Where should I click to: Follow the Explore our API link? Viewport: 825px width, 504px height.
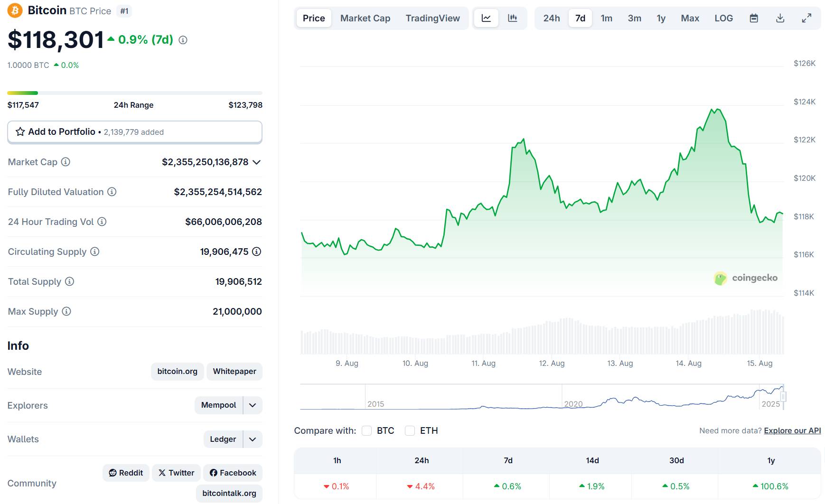click(x=792, y=430)
